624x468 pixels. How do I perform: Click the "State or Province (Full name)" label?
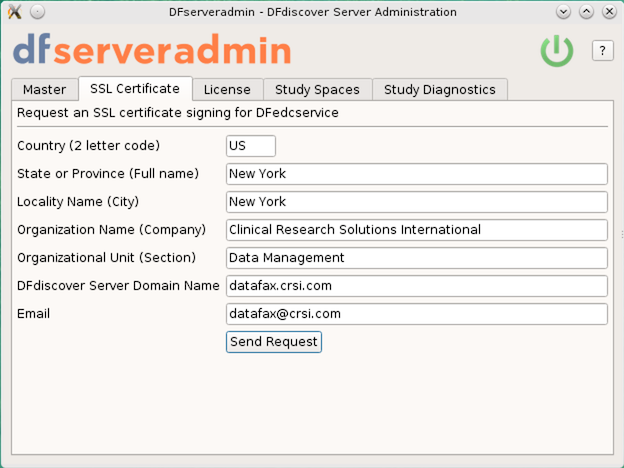(108, 174)
